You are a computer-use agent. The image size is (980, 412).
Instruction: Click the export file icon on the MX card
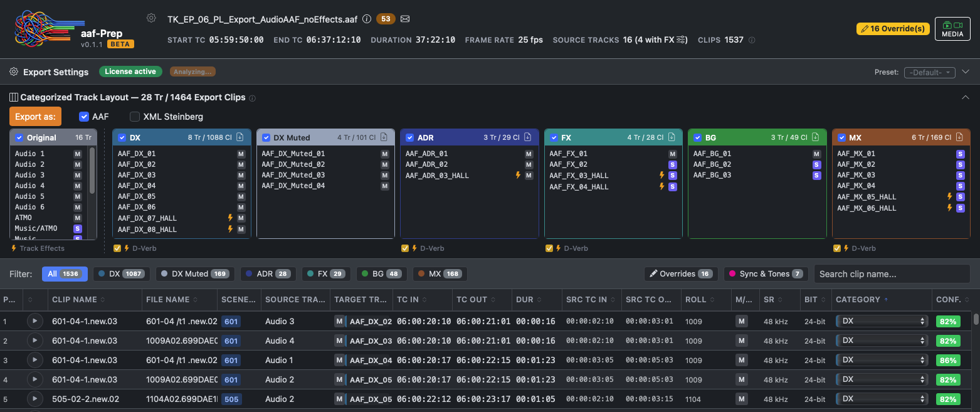click(x=959, y=137)
